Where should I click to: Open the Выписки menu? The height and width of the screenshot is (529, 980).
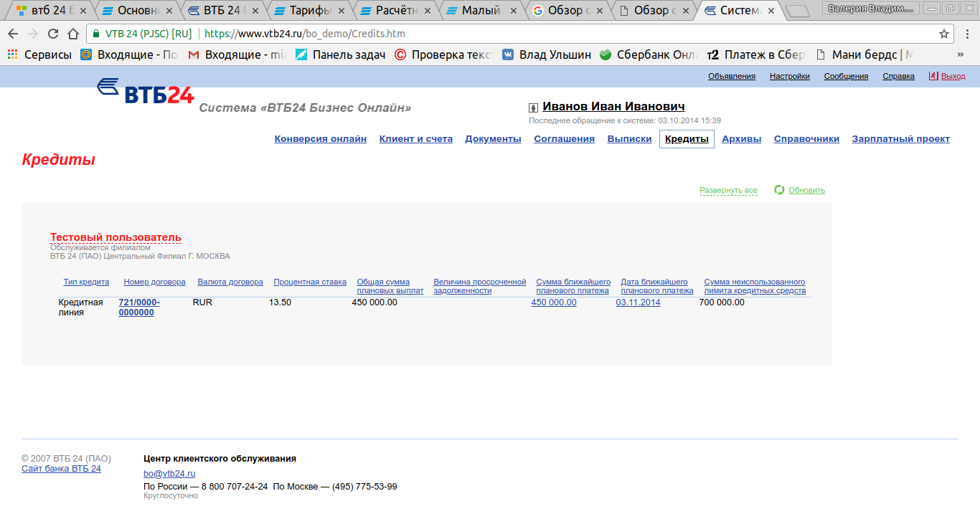point(629,139)
